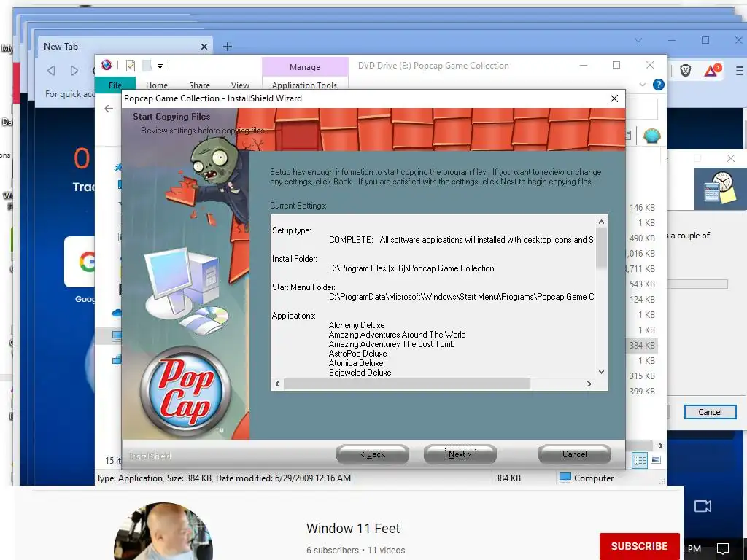Switch Explorer to details view icon
This screenshot has width=747, height=560.
tap(640, 460)
